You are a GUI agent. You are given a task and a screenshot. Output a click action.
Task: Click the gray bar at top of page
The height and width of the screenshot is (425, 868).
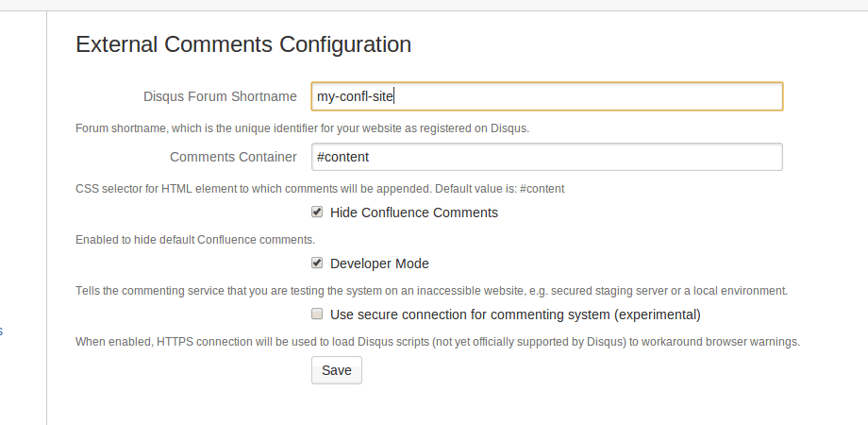434,5
